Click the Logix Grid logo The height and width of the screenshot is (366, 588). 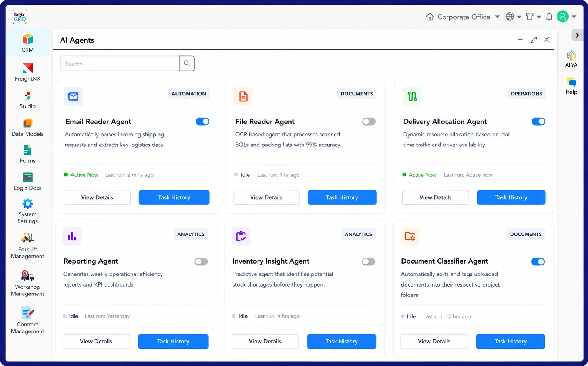[20, 17]
